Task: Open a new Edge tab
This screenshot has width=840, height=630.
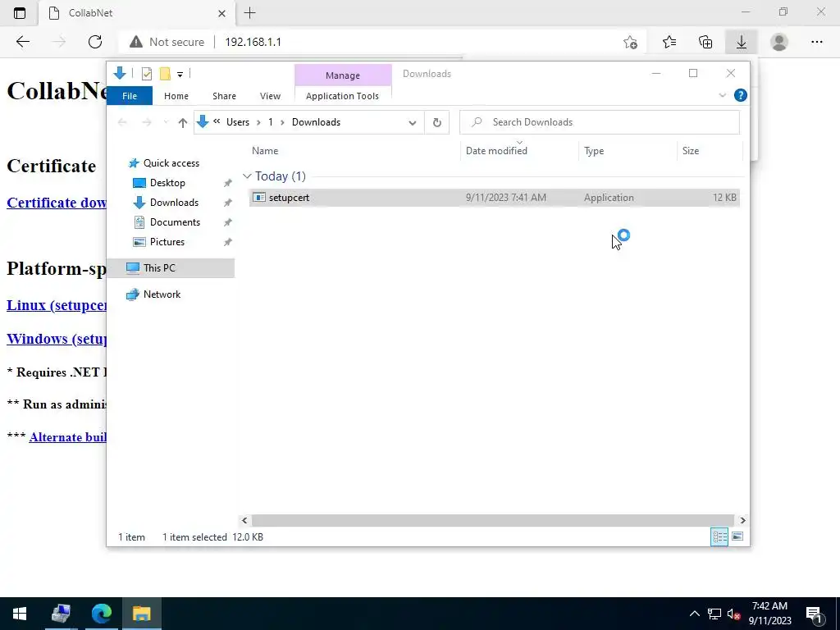Action: (249, 13)
